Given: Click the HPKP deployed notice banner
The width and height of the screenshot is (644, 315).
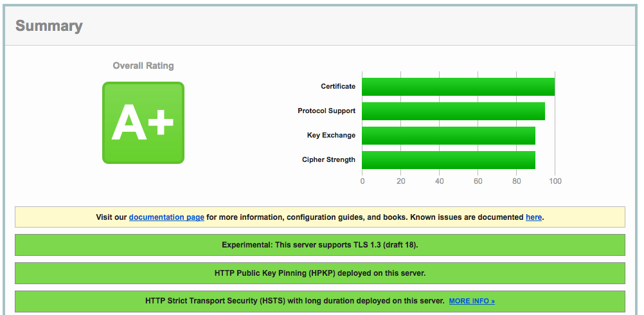Looking at the screenshot, I should [320, 273].
